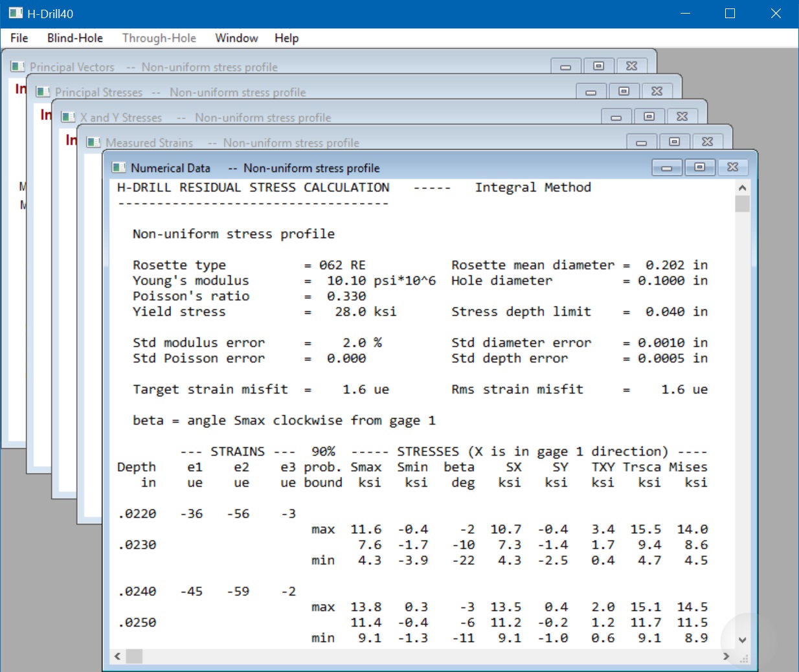This screenshot has height=672, width=799.
Task: Click the Rosette mean diameter value 0.202
Action: pyautogui.click(x=665, y=265)
